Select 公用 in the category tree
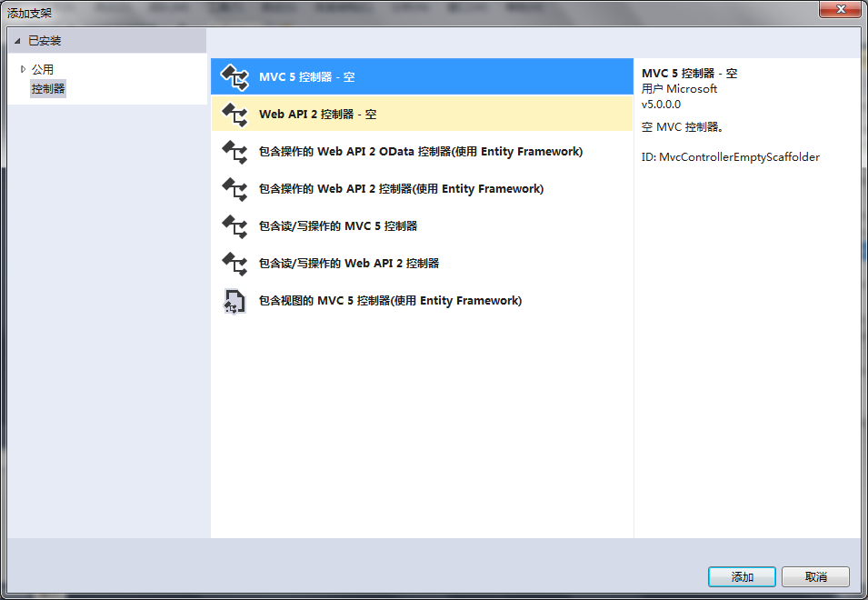 coord(43,69)
